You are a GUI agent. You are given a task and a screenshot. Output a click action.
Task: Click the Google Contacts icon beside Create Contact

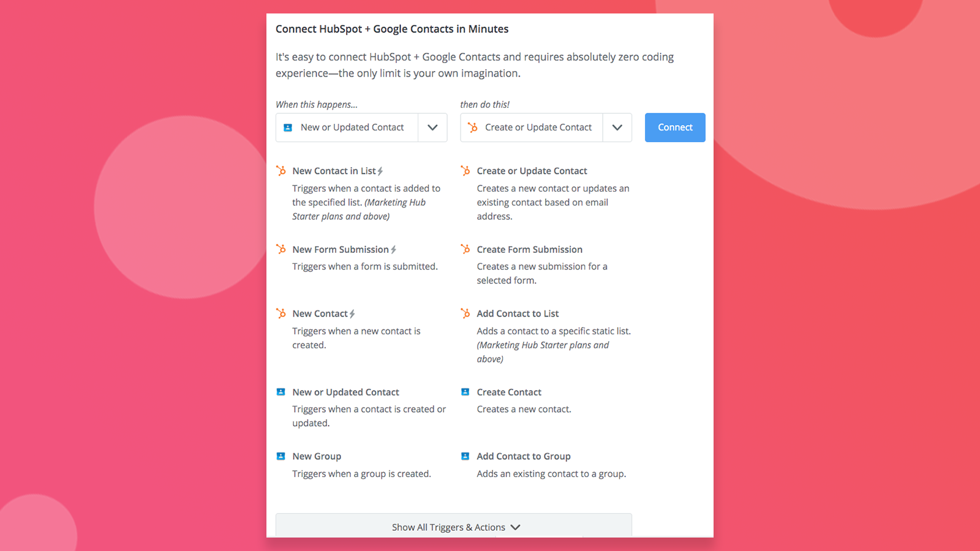pyautogui.click(x=466, y=392)
